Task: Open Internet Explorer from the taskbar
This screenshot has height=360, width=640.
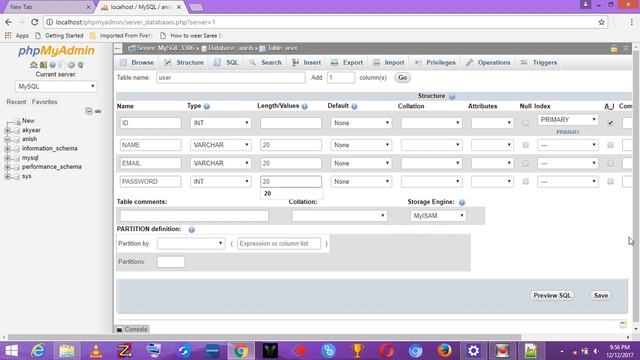Action: click(x=38, y=351)
